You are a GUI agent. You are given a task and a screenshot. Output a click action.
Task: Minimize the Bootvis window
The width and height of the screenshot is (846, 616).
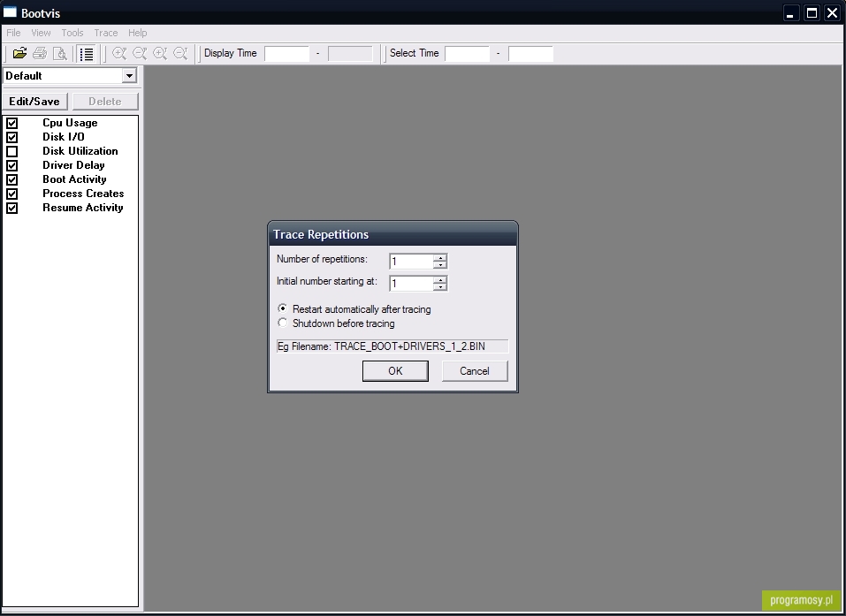coord(790,13)
